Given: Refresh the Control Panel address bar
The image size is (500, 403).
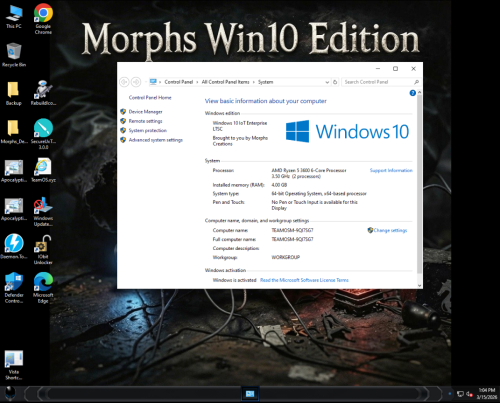Looking at the screenshot, I should click(335, 82).
